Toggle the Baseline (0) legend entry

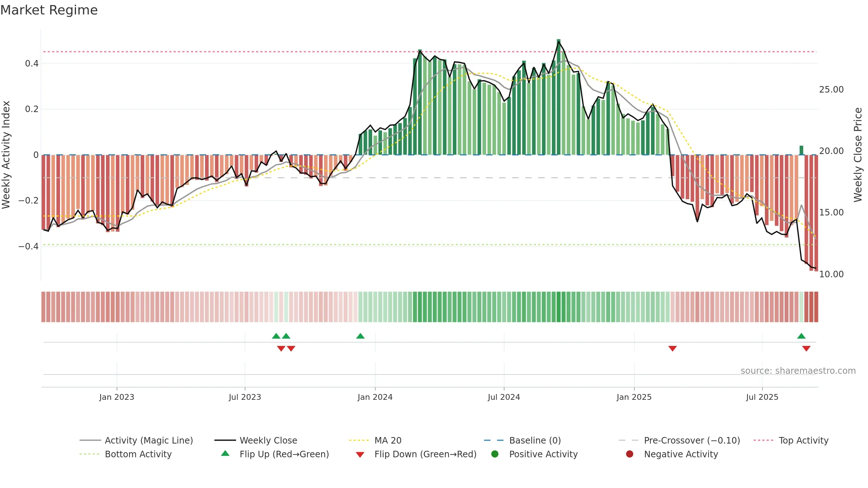click(522, 440)
